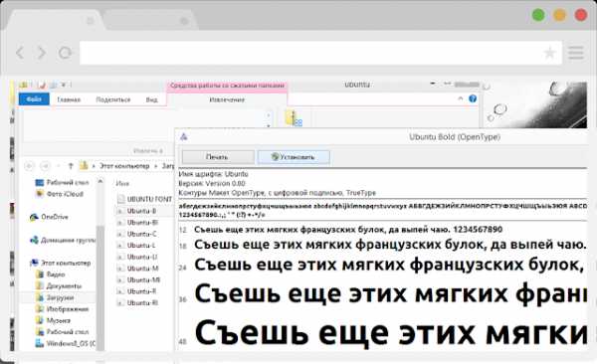Open the Извлечение tab

coord(227,99)
